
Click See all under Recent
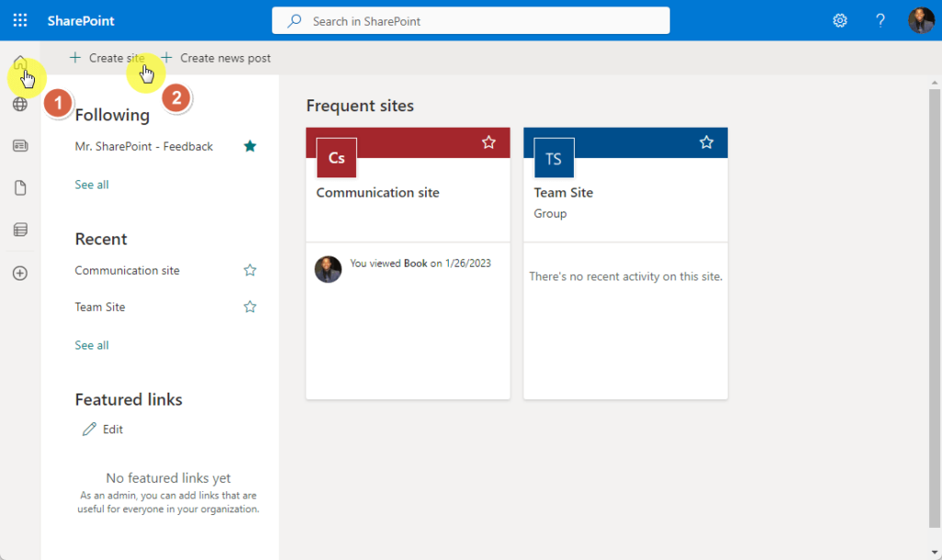tap(91, 345)
